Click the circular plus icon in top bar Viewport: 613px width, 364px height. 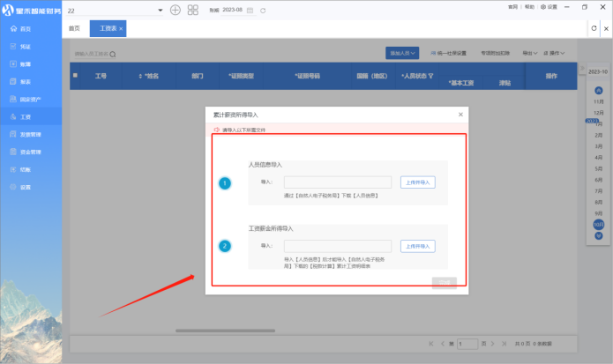(x=176, y=9)
